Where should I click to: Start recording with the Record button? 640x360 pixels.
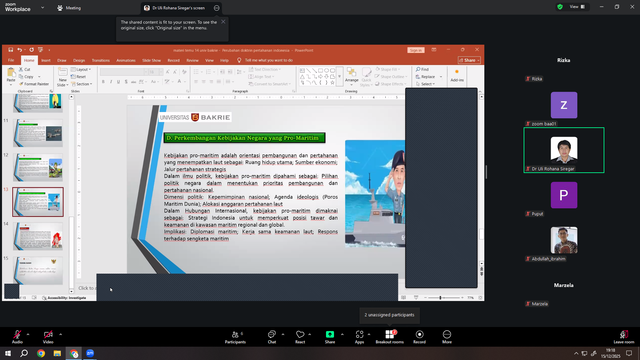[419, 336]
